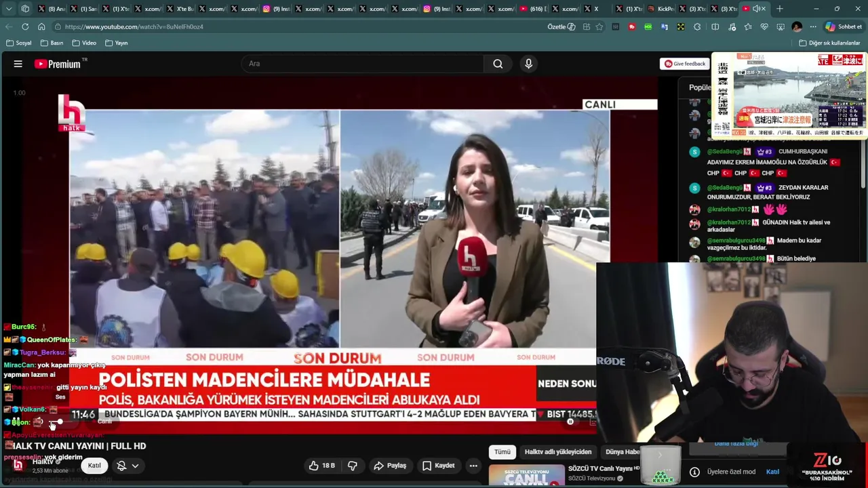868x488 pixels.
Task: Open SÖZCÜ TV Canlı Yayını thumbnail
Action: click(x=527, y=475)
